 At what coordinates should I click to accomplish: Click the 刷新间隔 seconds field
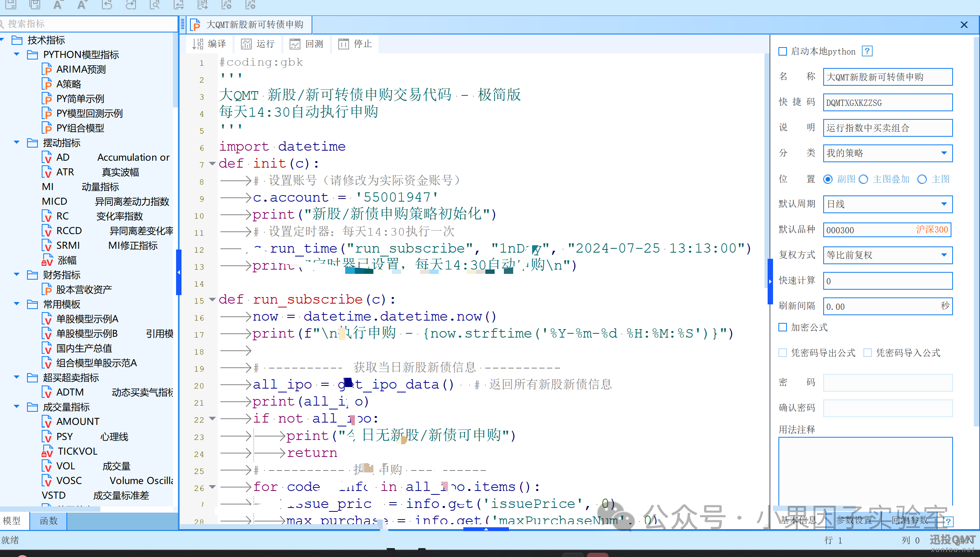click(888, 306)
